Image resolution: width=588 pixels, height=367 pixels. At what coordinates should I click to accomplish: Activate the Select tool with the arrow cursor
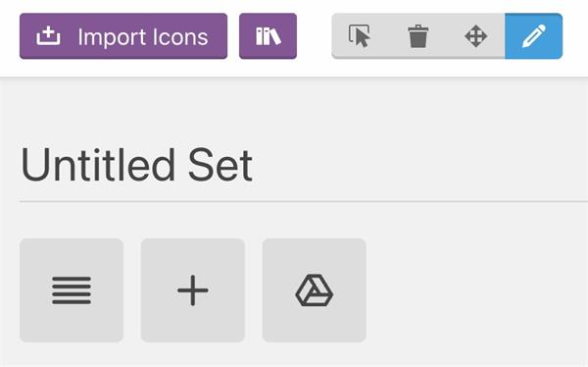[x=360, y=36]
